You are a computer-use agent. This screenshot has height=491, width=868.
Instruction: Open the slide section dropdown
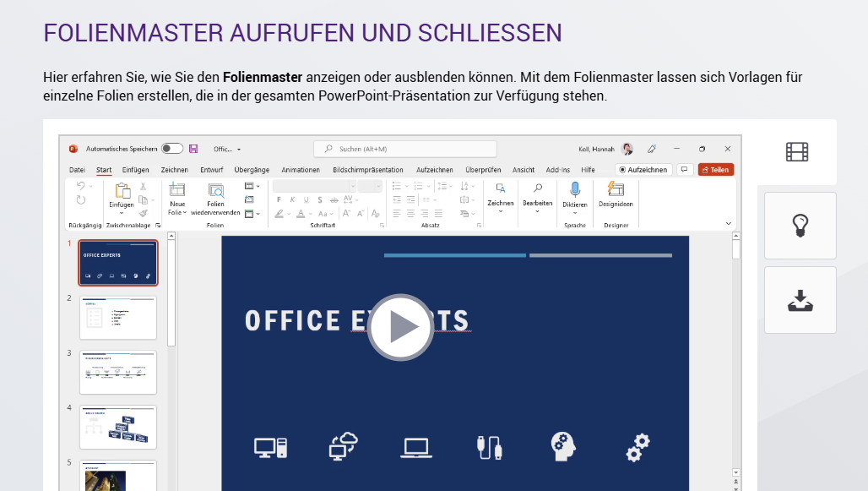[x=252, y=213]
